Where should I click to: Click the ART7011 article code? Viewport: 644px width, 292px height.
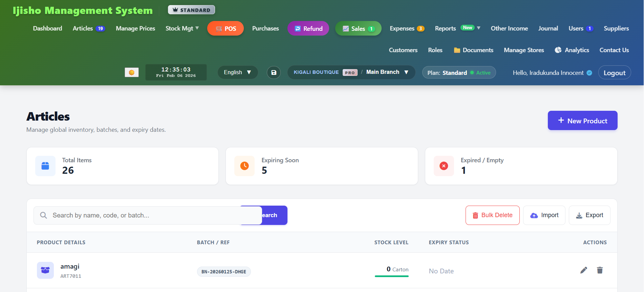coord(71,276)
